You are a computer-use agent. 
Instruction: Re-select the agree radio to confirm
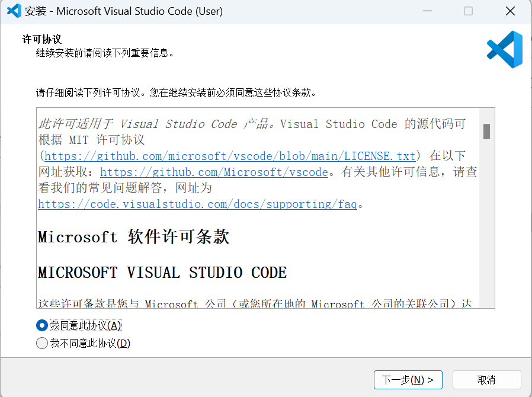[x=41, y=325]
